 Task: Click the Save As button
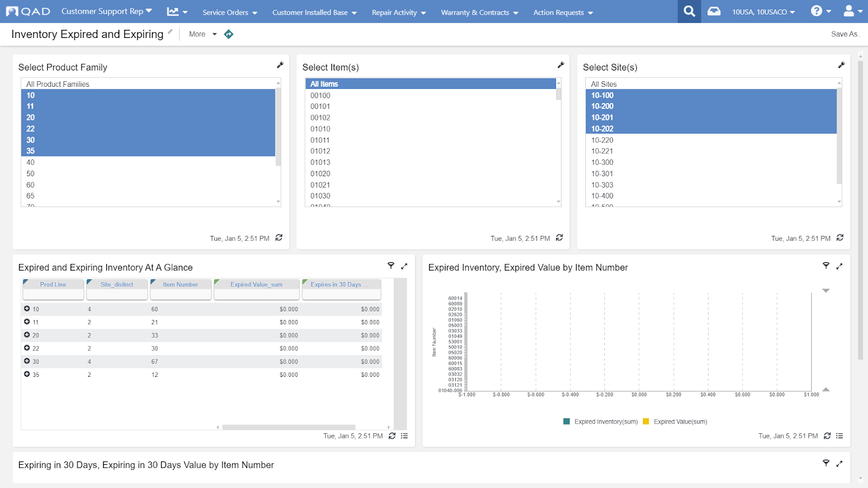(845, 34)
